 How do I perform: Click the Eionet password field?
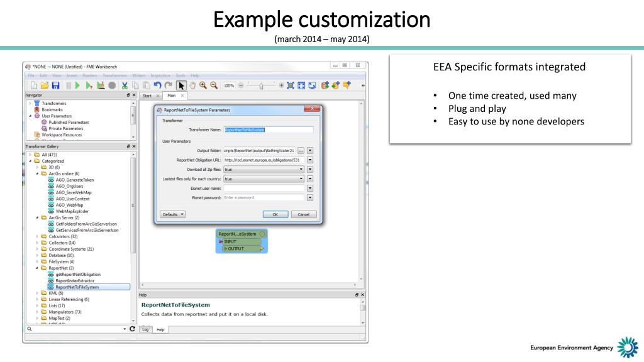[x=264, y=197]
